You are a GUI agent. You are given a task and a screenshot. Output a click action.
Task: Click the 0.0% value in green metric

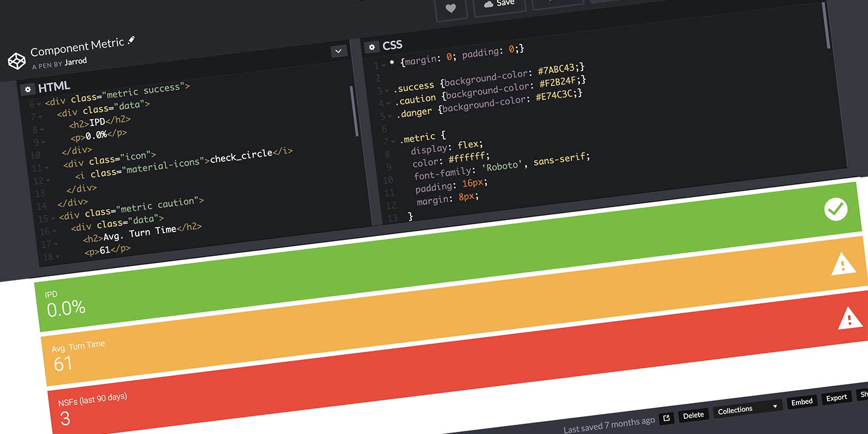[66, 309]
